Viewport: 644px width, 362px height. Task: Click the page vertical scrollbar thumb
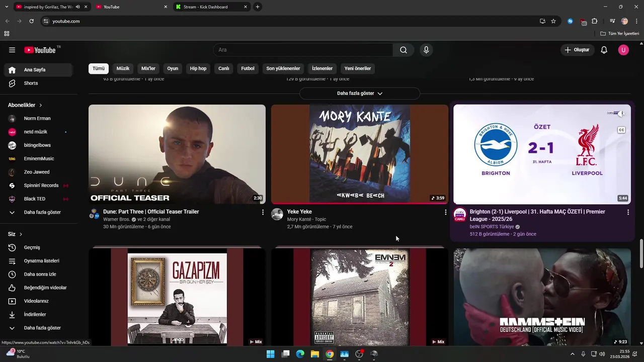(x=641, y=254)
